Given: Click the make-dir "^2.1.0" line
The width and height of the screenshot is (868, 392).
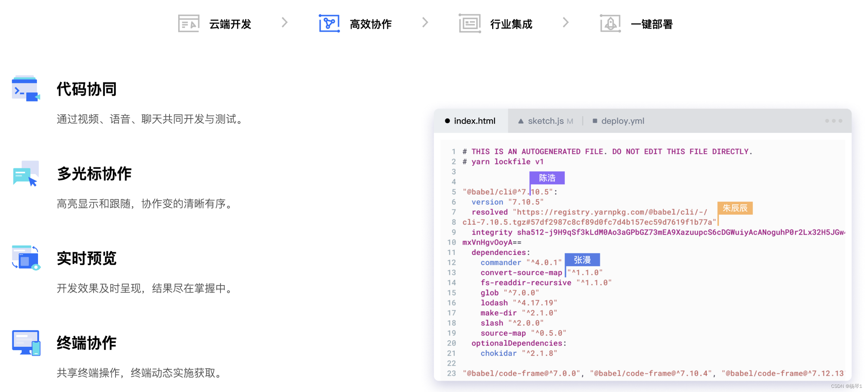Looking at the screenshot, I should click(x=519, y=313).
